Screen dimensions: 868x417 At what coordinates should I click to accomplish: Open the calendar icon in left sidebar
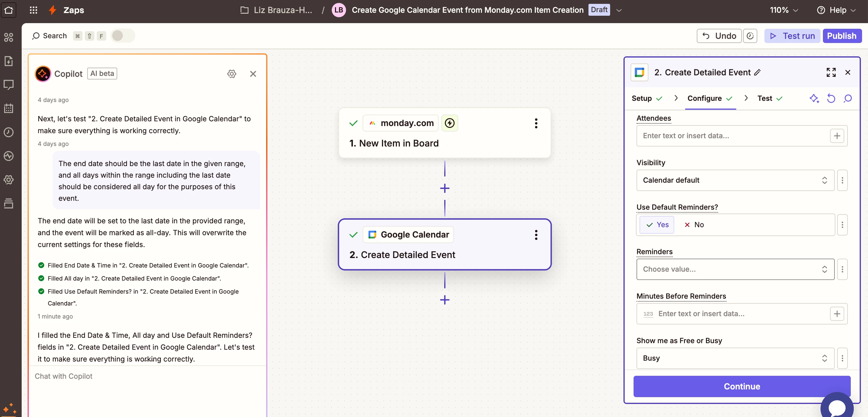coord(9,109)
